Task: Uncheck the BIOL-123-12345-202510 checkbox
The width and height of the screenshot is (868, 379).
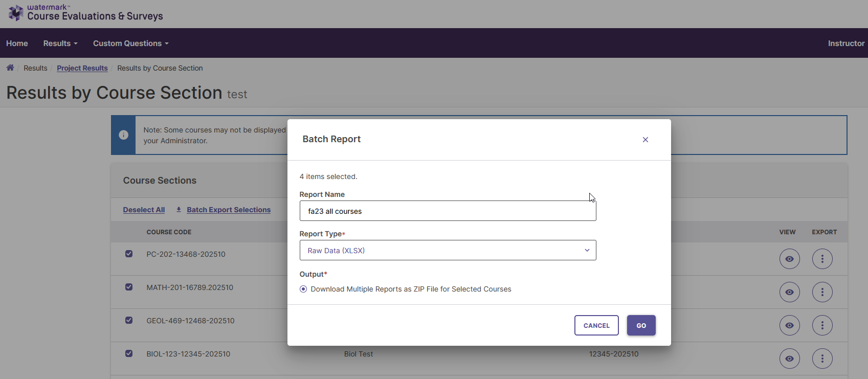Action: [x=129, y=353]
